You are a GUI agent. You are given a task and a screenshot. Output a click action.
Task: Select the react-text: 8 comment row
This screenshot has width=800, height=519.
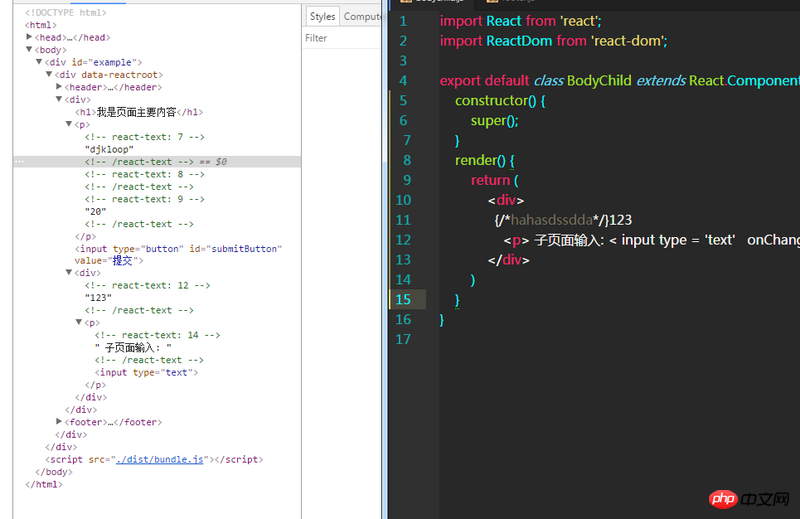pyautogui.click(x=145, y=175)
